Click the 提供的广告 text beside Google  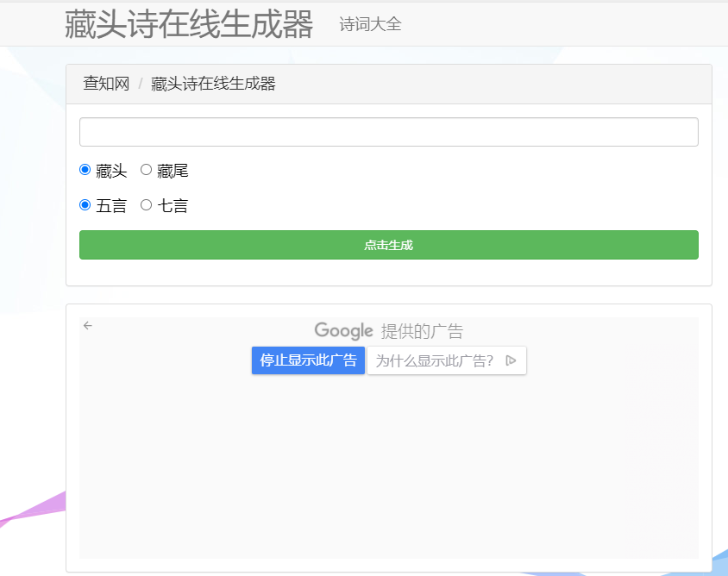pyautogui.click(x=422, y=331)
